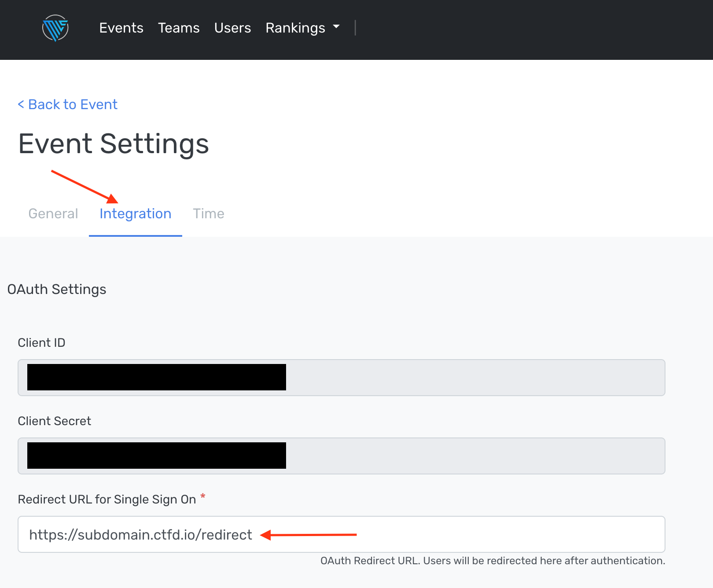Click the OAuth Settings section title
This screenshot has width=713, height=588.
(57, 290)
